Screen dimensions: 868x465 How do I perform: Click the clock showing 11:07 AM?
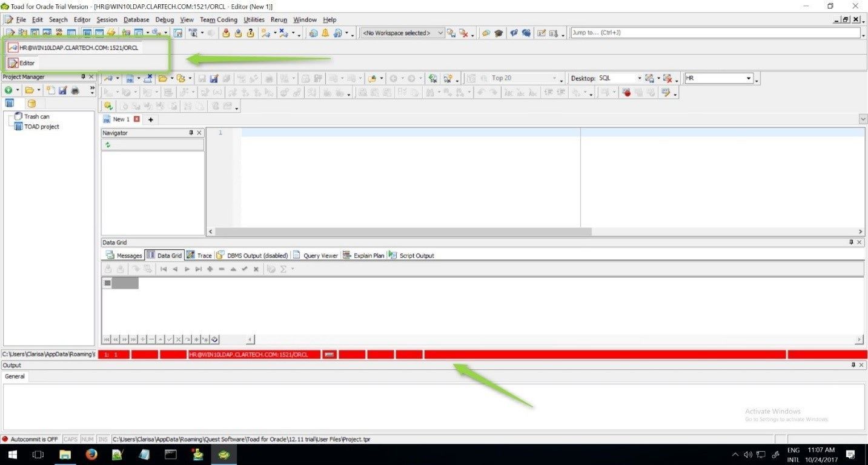821,450
